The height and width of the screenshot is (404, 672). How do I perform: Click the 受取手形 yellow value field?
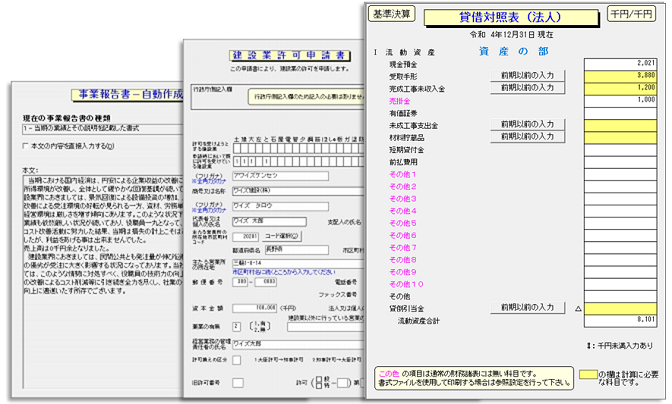pyautogui.click(x=620, y=76)
